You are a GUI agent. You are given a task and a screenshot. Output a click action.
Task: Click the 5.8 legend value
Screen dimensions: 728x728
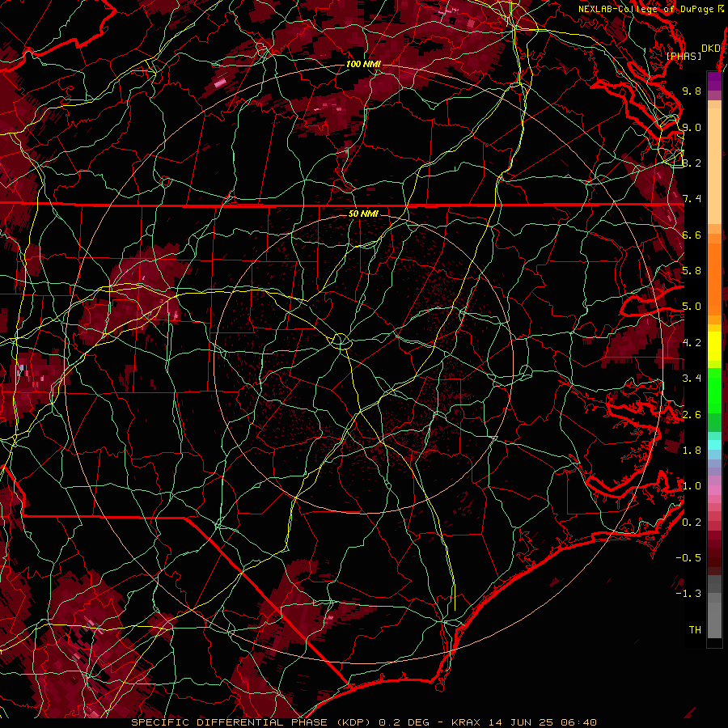[x=692, y=271]
